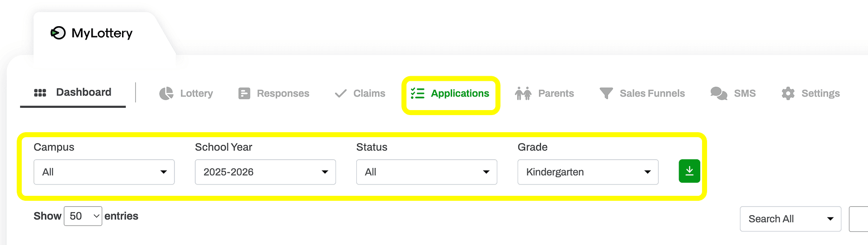Switch to the Responses tab

coord(274,93)
